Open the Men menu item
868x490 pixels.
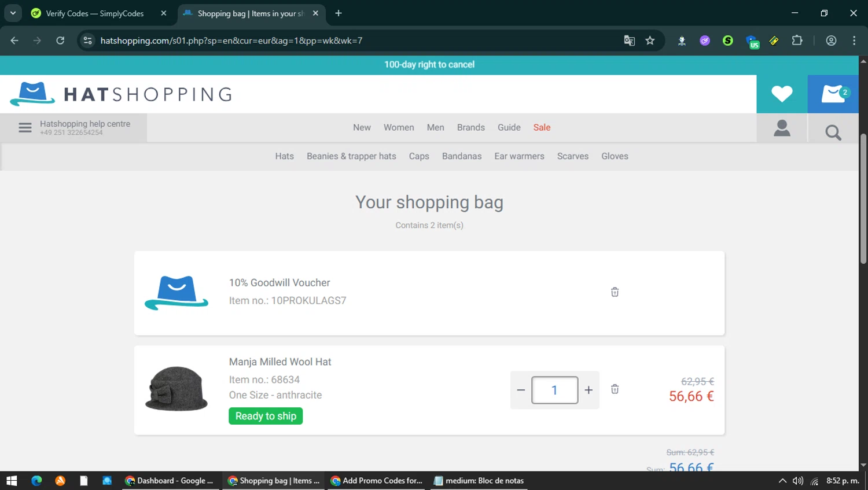pyautogui.click(x=436, y=127)
